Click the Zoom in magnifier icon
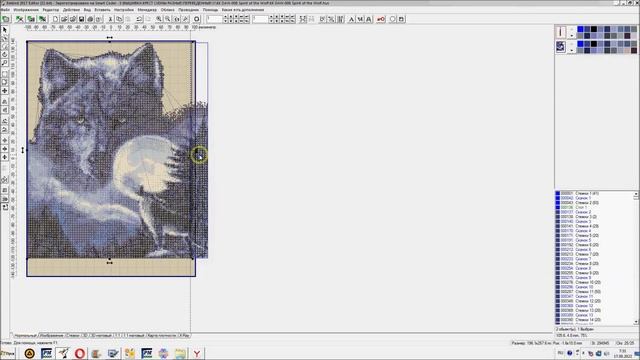This screenshot has width=640, height=360. (159, 19)
